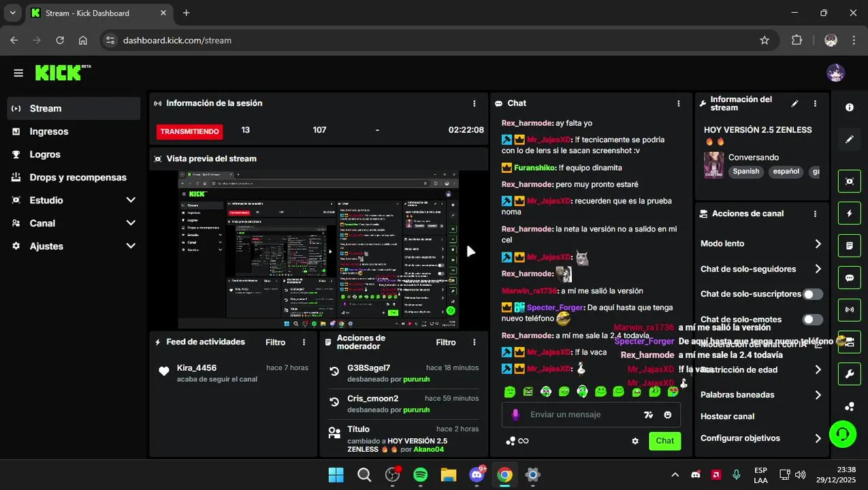Enable Chat de solo-suscriptores toggle
This screenshot has height=490, width=868.
(x=812, y=294)
